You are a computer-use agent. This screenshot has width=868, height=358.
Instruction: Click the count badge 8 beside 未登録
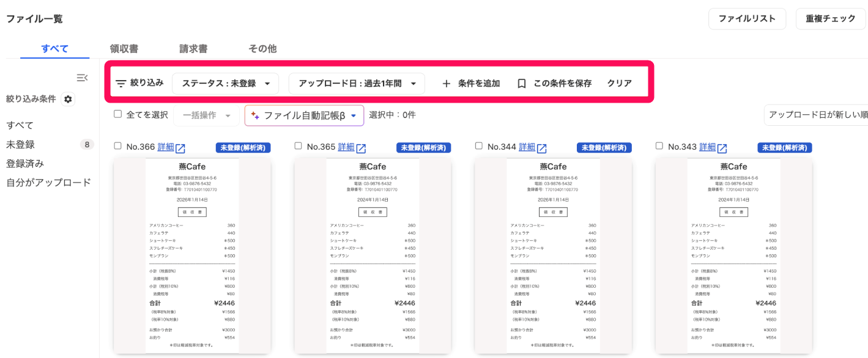87,145
